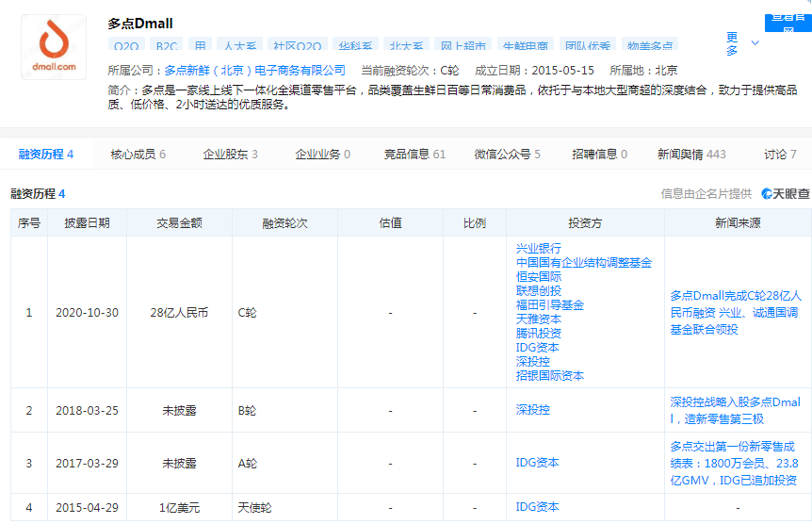
Task: Select the 网上超市 tag
Action: [x=463, y=44]
